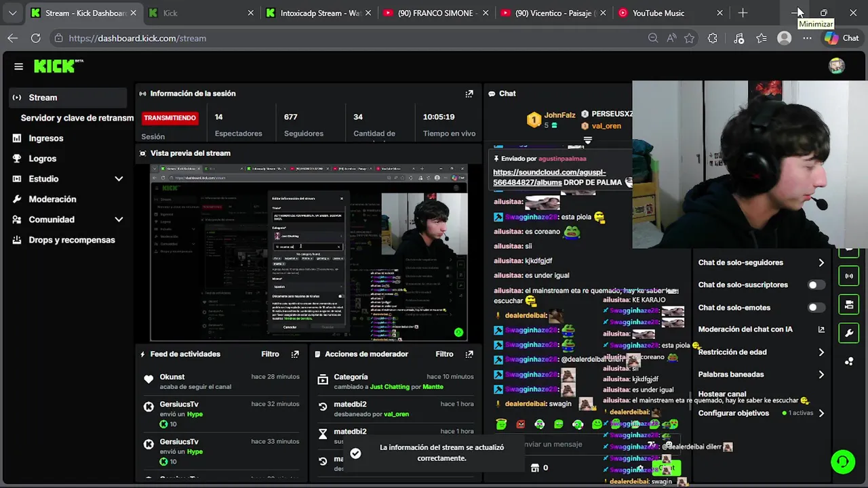
Task: Click the three-dots cluster icon in right rail
Action: click(849, 361)
